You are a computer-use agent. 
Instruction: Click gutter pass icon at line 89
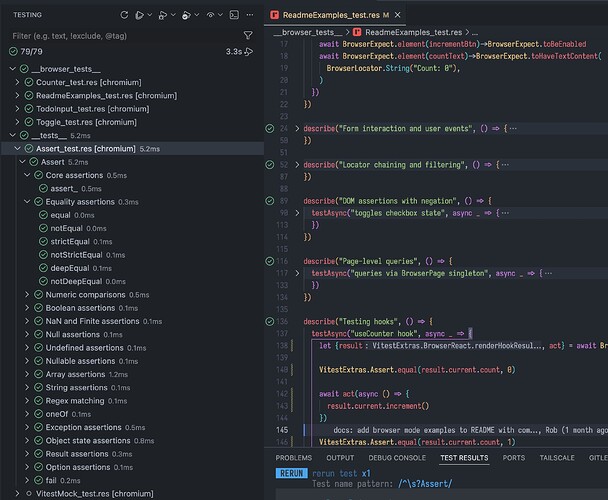[270, 201]
